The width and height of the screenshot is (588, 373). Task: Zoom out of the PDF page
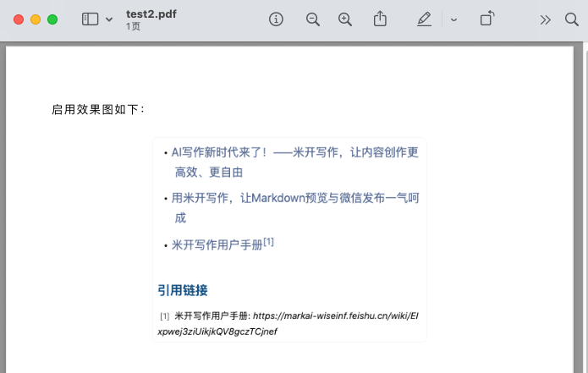[x=312, y=19]
